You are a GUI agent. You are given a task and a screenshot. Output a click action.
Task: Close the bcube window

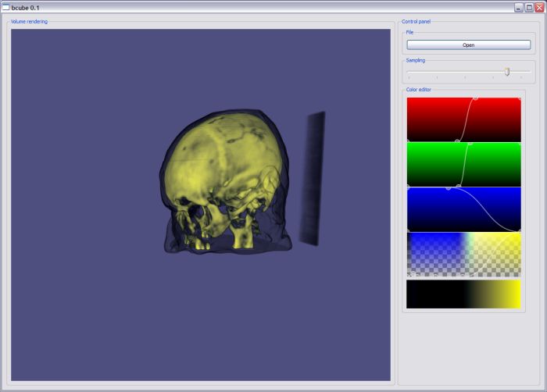538,7
